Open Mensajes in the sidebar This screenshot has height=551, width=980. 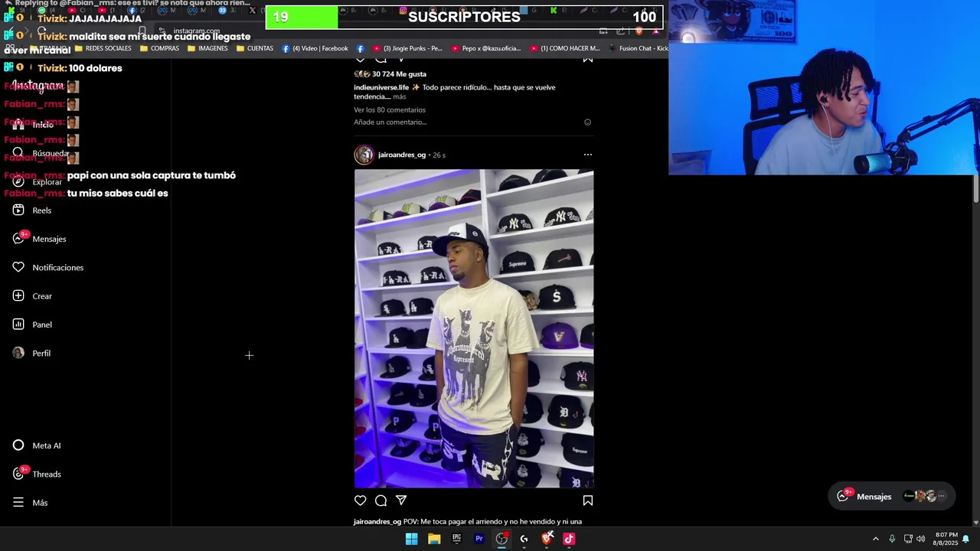(x=39, y=239)
